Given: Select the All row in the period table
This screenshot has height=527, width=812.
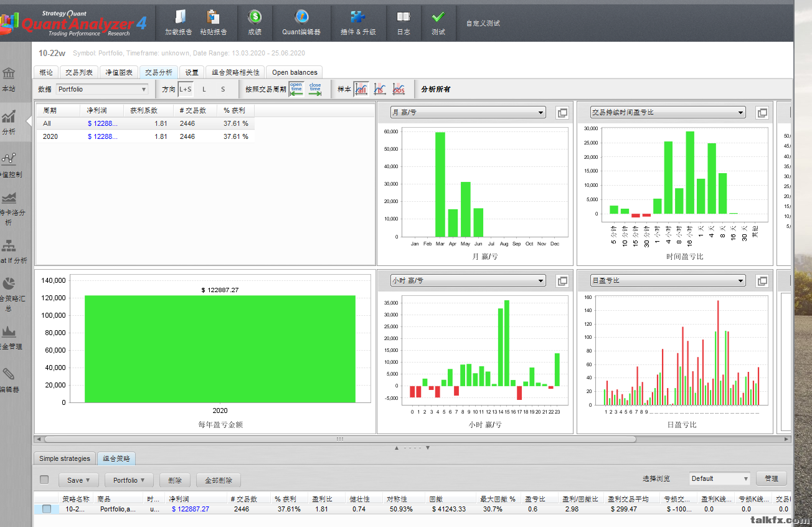Looking at the screenshot, I should (x=145, y=123).
